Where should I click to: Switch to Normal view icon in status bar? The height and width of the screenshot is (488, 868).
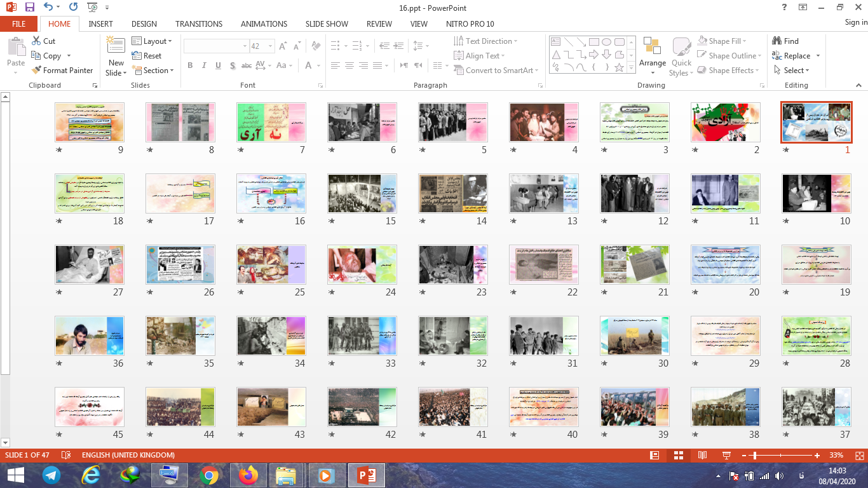654,456
